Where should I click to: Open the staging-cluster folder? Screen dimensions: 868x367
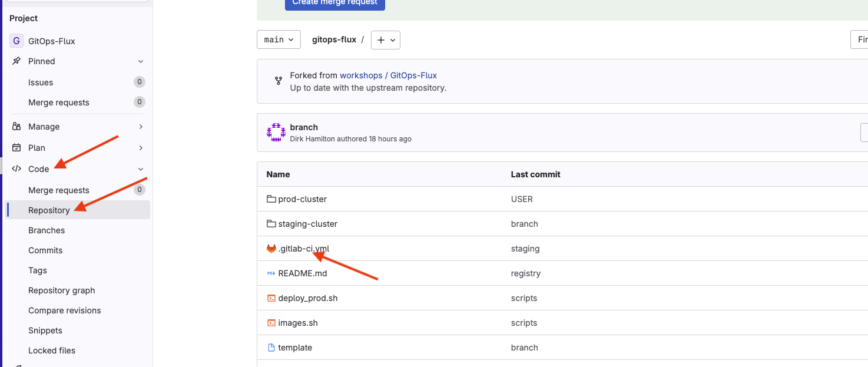point(308,224)
